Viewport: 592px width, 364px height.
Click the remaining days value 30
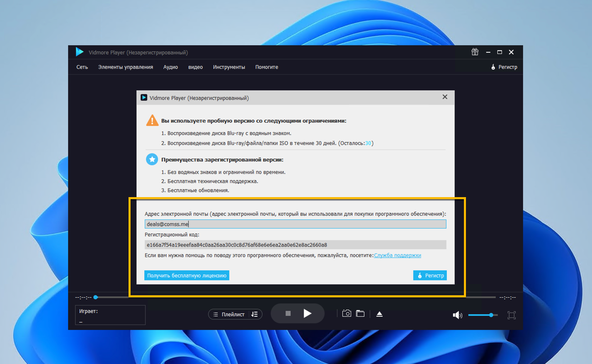[368, 143]
